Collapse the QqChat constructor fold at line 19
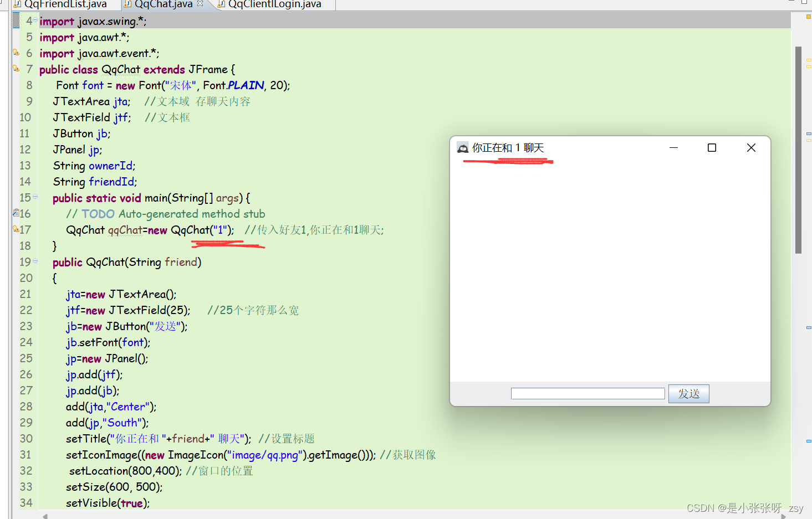 point(35,261)
